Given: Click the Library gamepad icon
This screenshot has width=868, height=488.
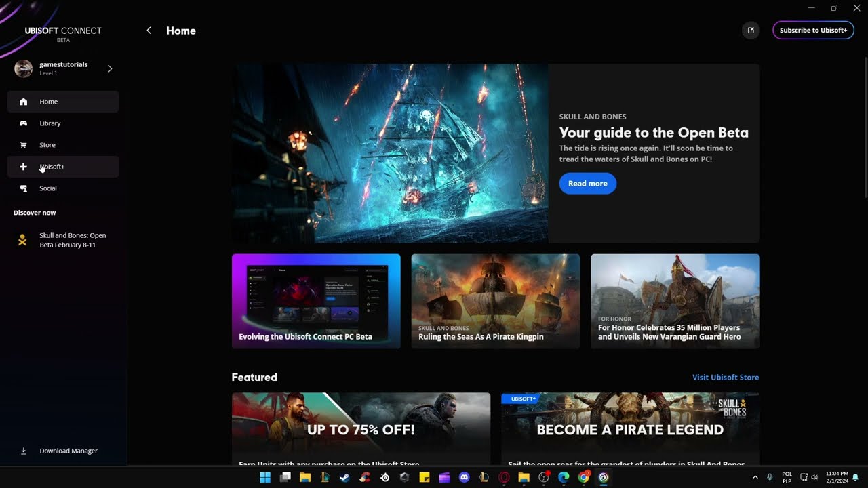Looking at the screenshot, I should click(24, 123).
